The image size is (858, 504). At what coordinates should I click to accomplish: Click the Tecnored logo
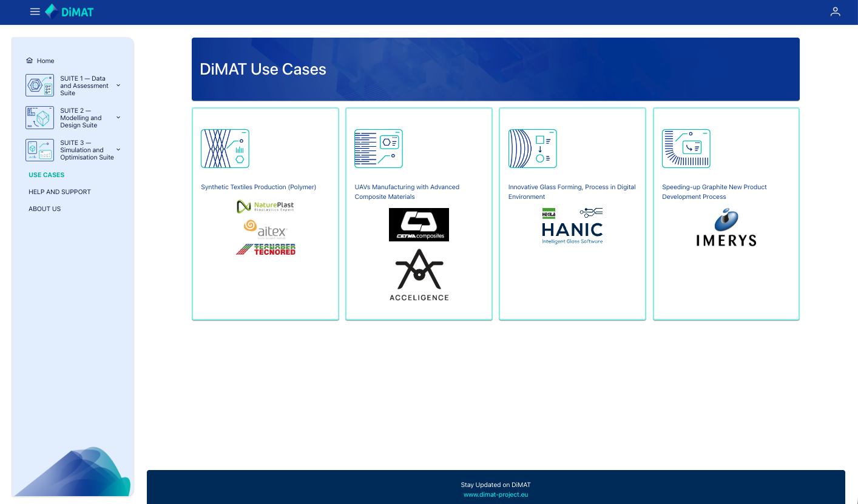pos(265,249)
